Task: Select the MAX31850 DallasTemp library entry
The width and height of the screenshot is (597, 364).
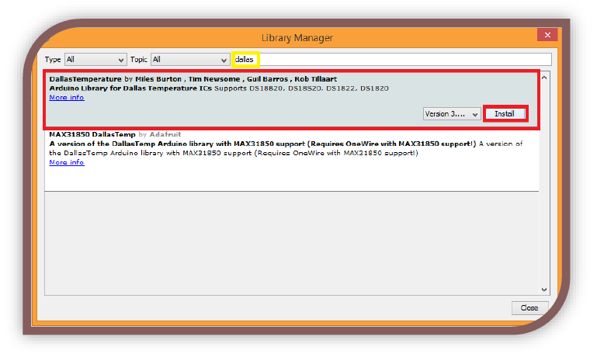Action: (291, 160)
